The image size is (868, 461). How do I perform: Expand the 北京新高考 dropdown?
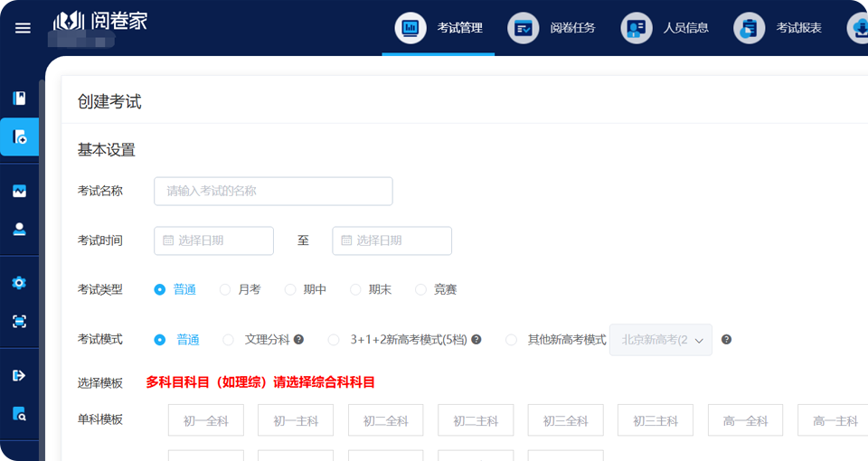click(661, 340)
